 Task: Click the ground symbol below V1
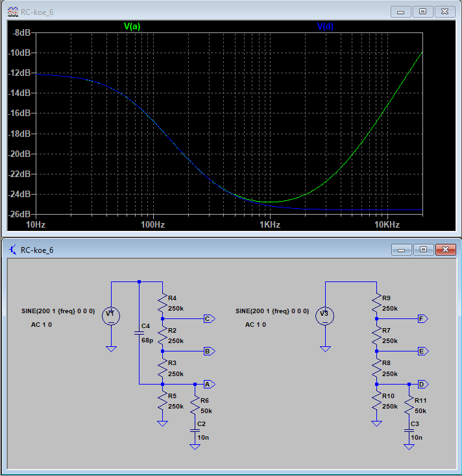tap(111, 349)
